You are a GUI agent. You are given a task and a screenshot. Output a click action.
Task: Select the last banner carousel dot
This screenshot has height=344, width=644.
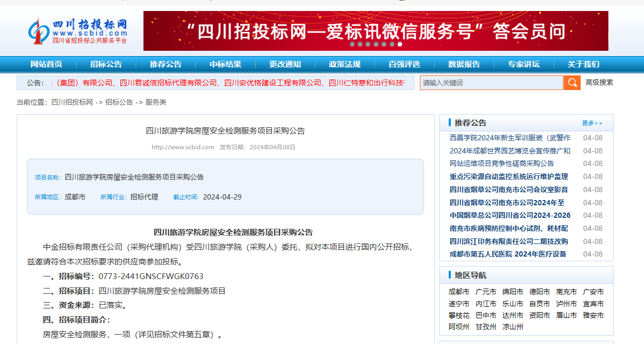pyautogui.click(x=399, y=45)
